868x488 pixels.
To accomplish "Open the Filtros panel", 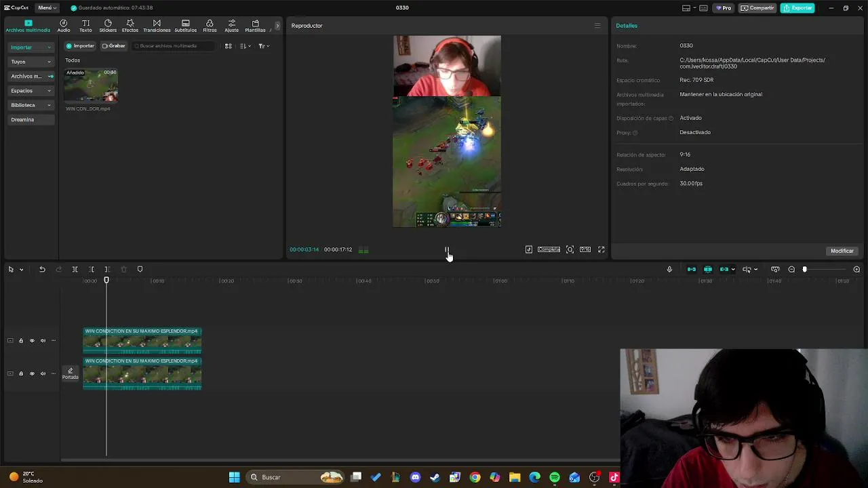I will click(210, 26).
